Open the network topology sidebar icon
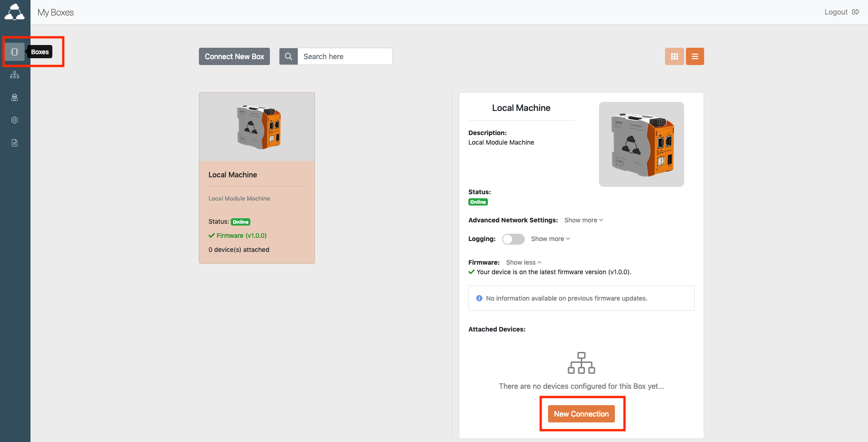868x442 pixels. tap(15, 75)
